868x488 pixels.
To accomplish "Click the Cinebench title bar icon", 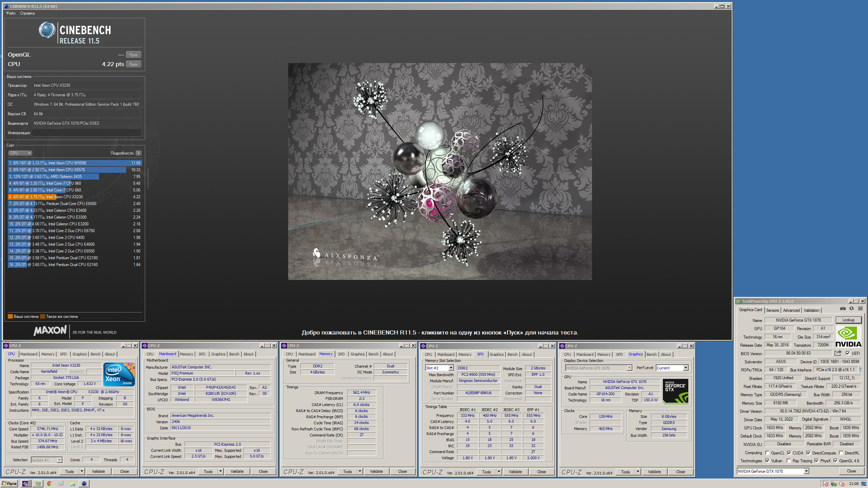I will coord(6,6).
